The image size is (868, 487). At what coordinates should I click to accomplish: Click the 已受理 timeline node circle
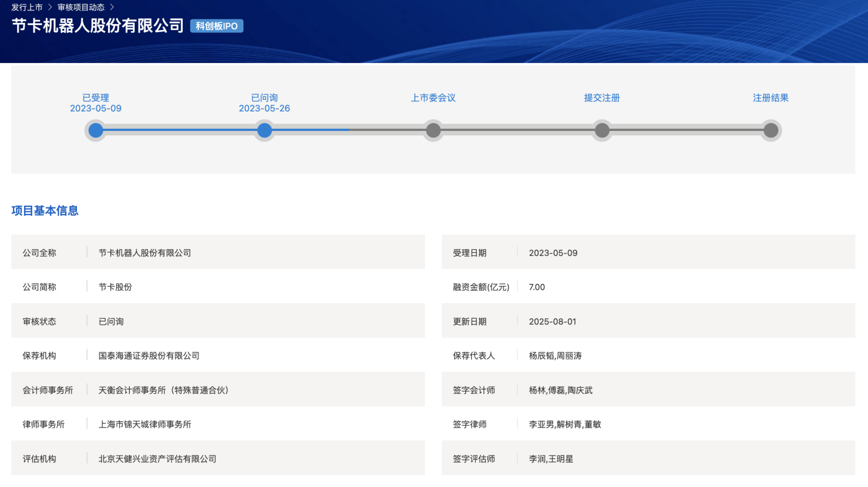(96, 130)
